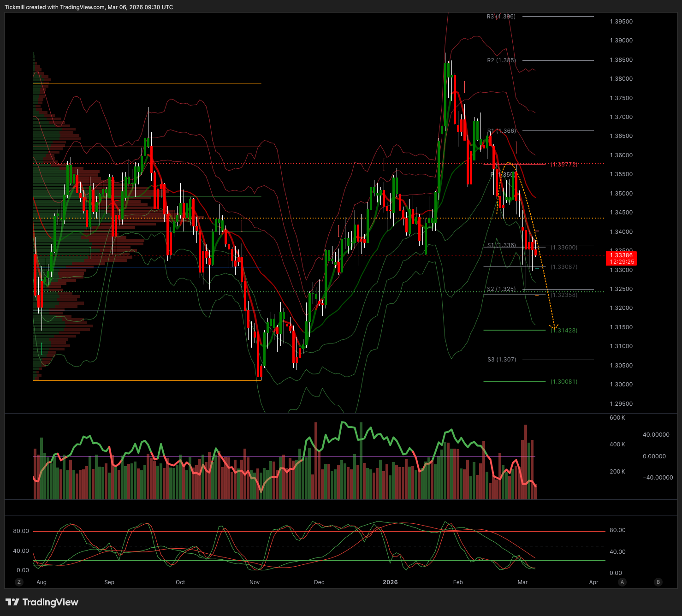Select the R3 (1.396) pivot label
This screenshot has width=682, height=616.
pyautogui.click(x=501, y=17)
